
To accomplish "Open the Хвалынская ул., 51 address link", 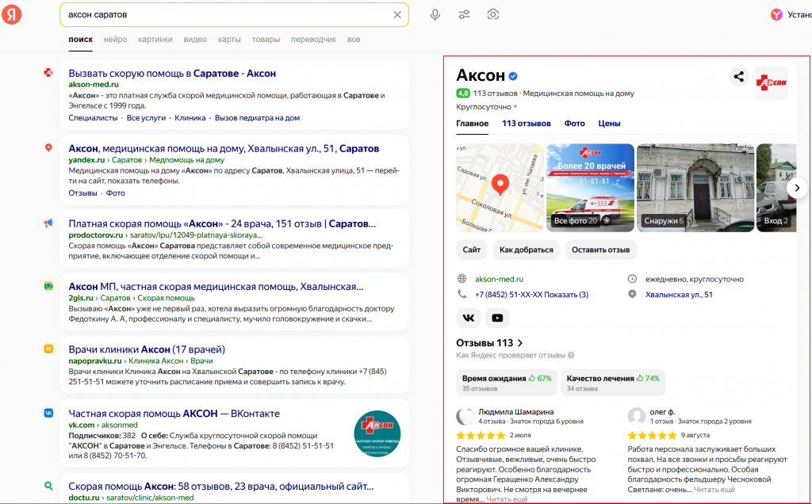I will pos(679,295).
